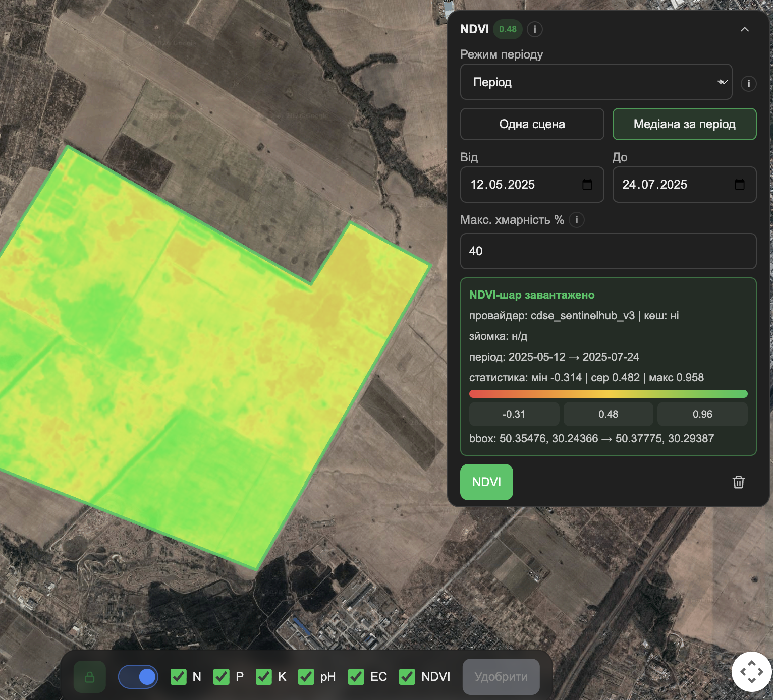Open NDVI info icon beside 0.48 badge
773x700 pixels.
pyautogui.click(x=535, y=29)
